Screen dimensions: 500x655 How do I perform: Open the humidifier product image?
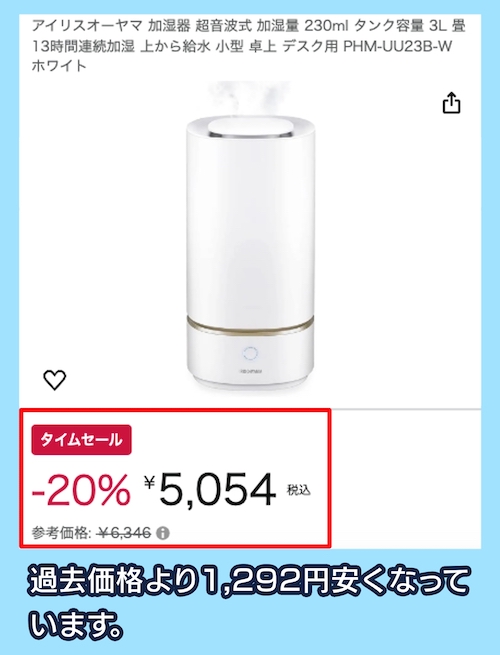[250, 236]
